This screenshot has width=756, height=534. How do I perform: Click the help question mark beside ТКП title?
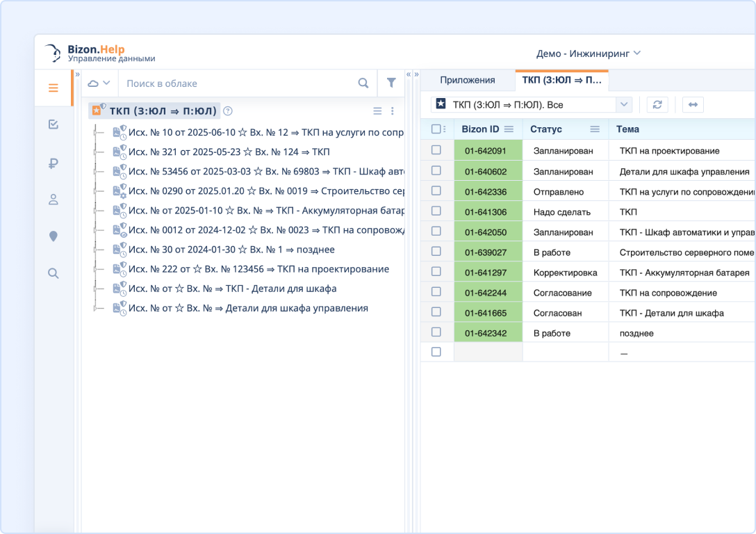[228, 111]
